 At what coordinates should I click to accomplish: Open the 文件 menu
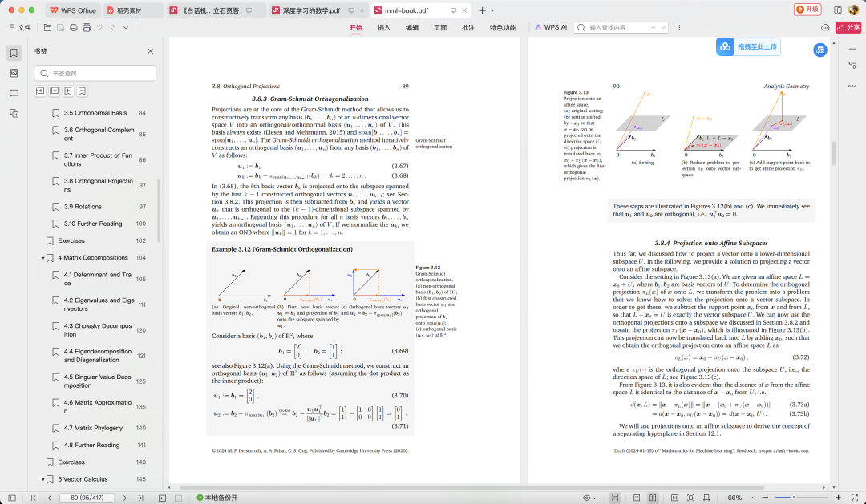(20, 27)
